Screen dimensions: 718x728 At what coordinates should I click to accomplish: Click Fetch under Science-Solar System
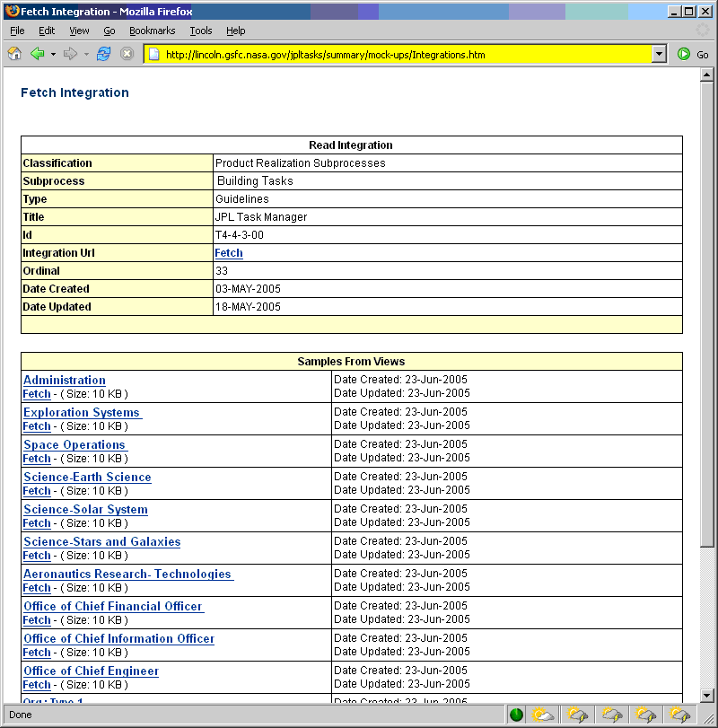[x=37, y=523]
